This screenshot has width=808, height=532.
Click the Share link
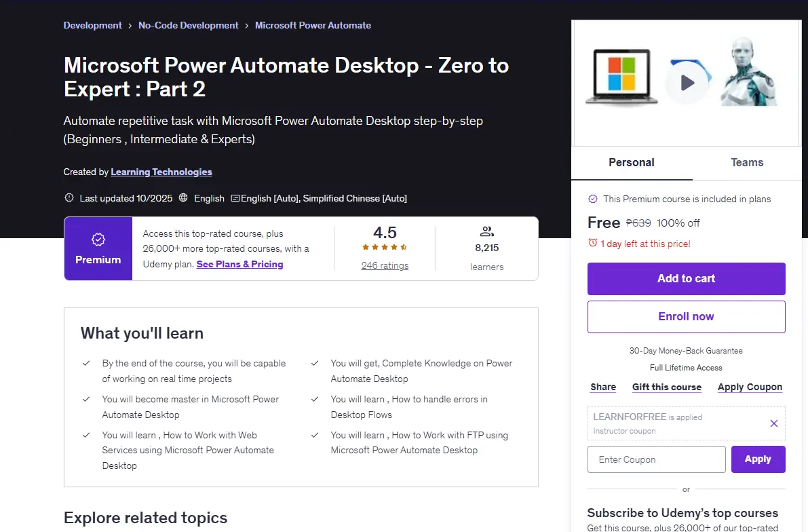(x=603, y=387)
